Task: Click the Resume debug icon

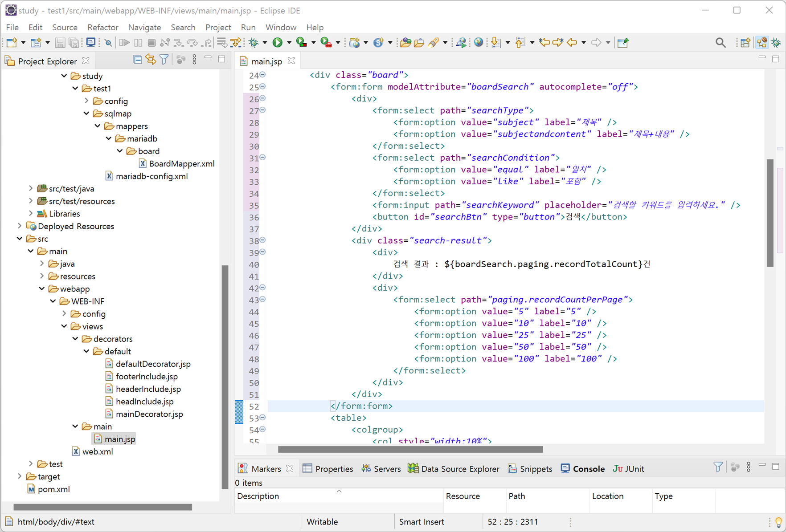Action: (x=125, y=43)
